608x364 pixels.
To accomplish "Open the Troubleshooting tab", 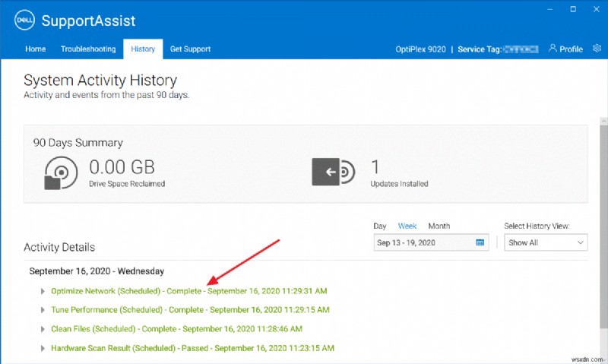I will pyautogui.click(x=88, y=49).
